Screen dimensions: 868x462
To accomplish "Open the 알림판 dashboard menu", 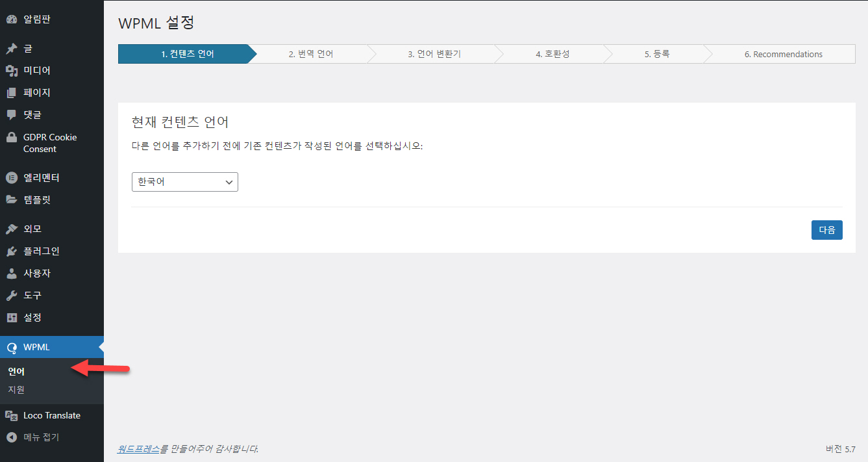I will point(37,19).
